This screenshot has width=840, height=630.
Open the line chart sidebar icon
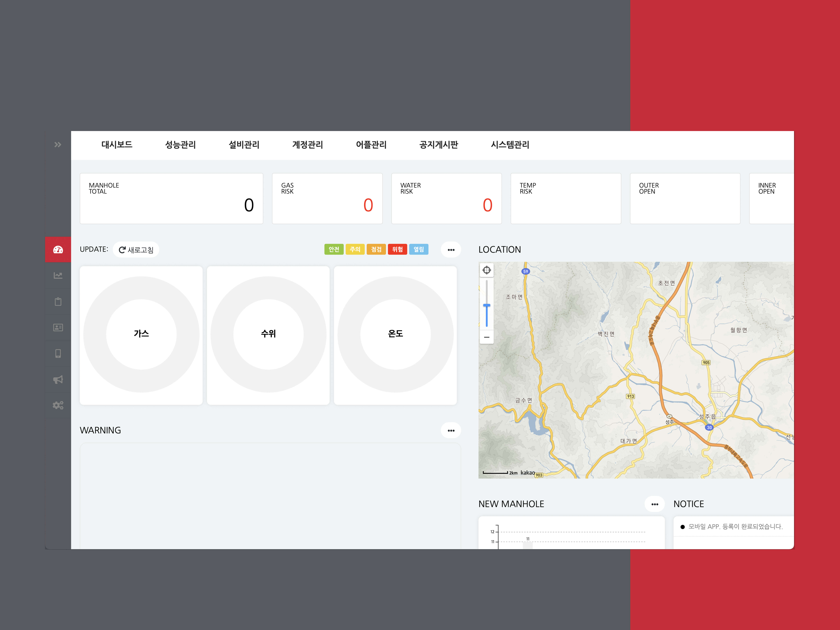tap(58, 275)
